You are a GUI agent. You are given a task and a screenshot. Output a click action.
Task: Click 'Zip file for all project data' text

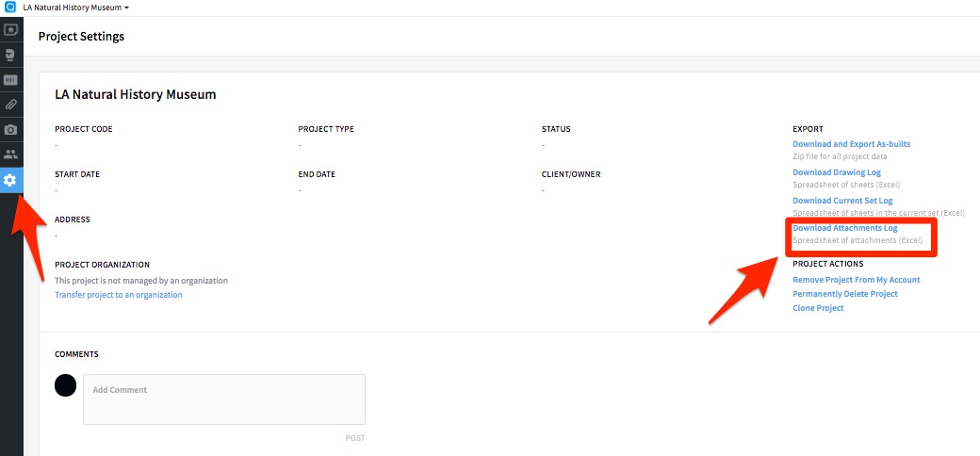click(840, 156)
